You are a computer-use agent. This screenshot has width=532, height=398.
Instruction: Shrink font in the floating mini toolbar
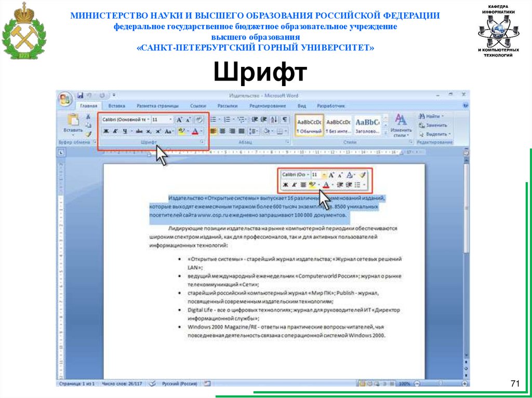340,175
